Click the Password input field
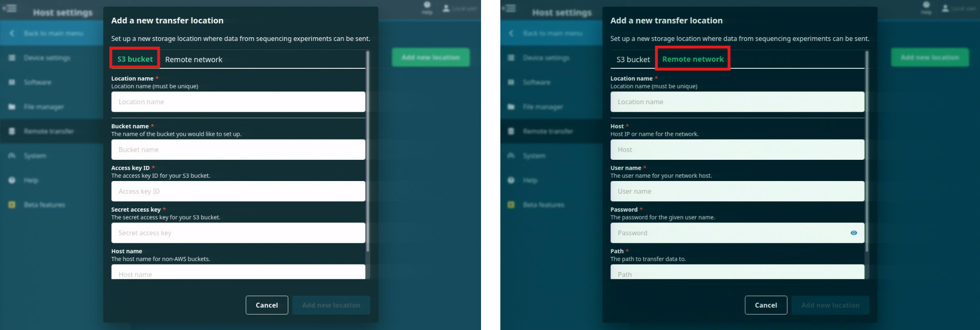The height and width of the screenshot is (330, 980). point(737,233)
